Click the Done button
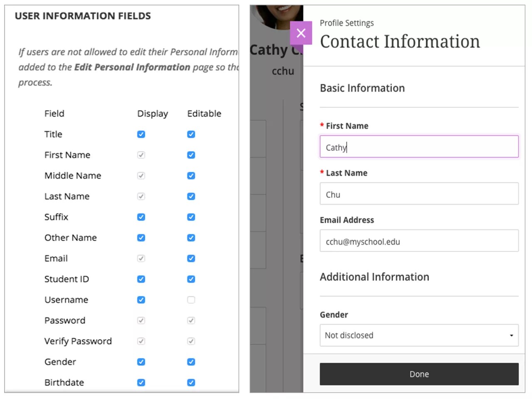Viewport: 532px width, 399px height. 419,374
